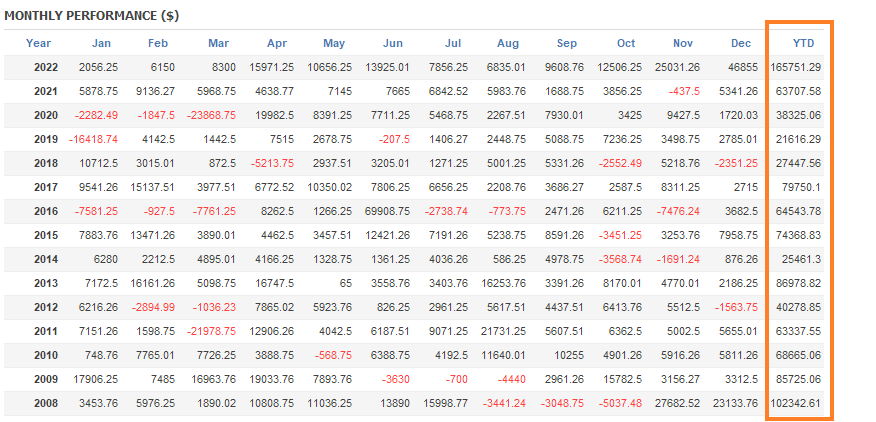
Task: Click the 2022 YTD value 165751.29
Action: coord(797,67)
